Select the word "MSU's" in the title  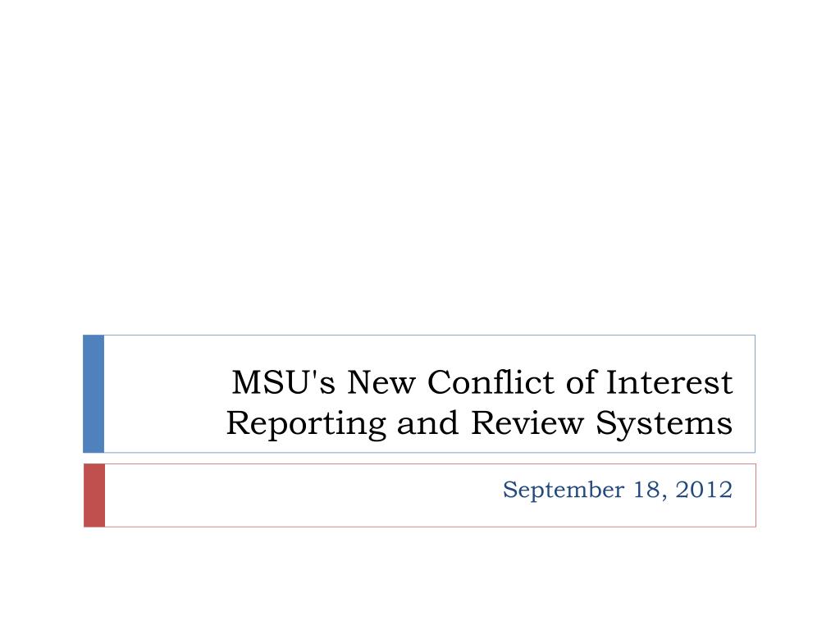283,382
